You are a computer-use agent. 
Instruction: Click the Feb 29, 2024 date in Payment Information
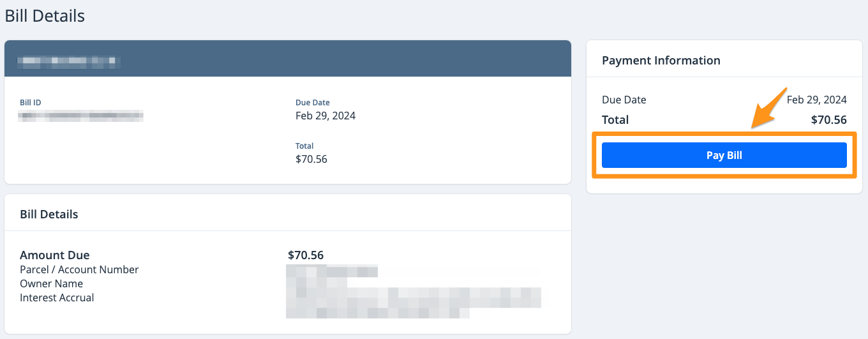tap(816, 100)
